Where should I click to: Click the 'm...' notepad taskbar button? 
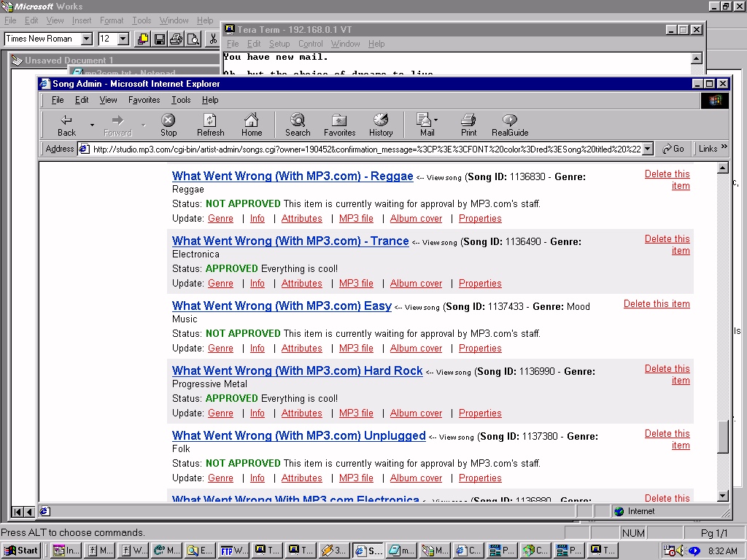pos(401,551)
